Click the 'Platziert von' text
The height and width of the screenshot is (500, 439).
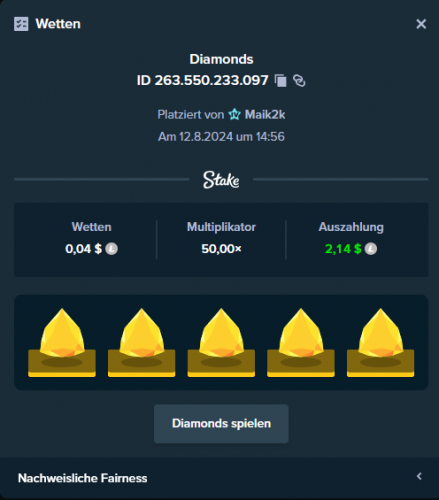click(x=191, y=115)
